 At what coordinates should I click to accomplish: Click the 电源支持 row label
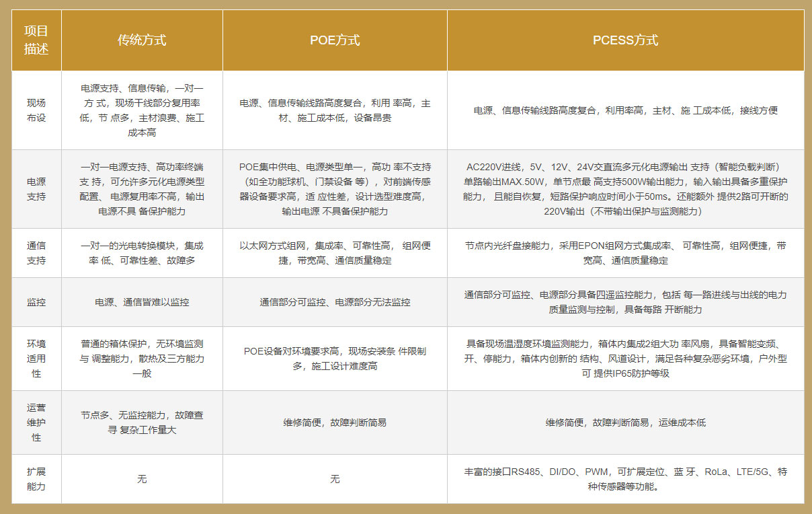coord(36,189)
